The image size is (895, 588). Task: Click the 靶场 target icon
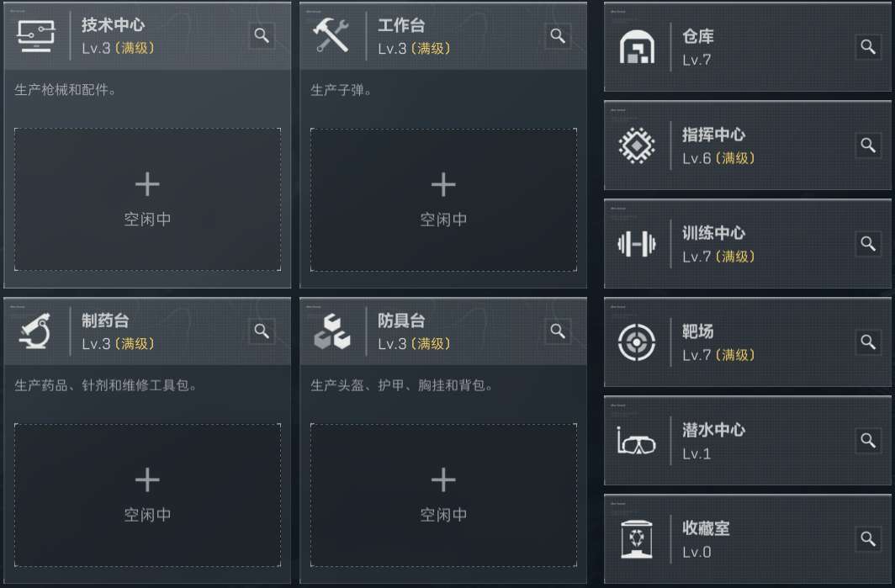click(x=636, y=342)
